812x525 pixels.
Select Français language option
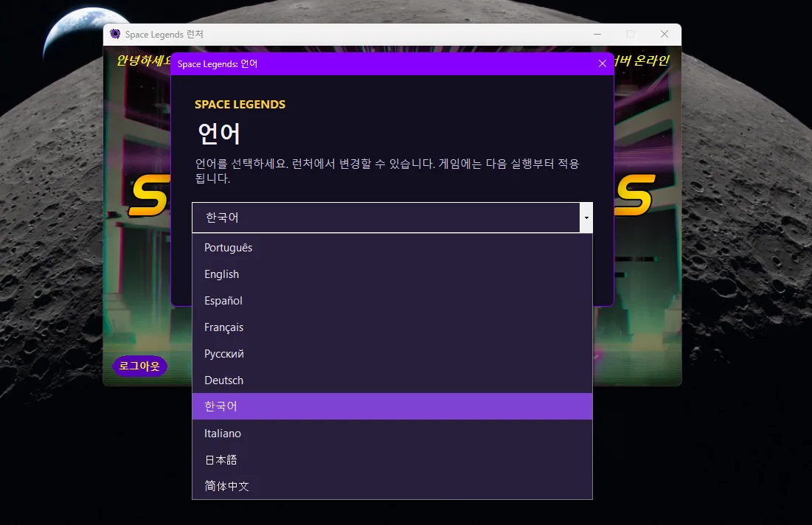[x=392, y=327]
